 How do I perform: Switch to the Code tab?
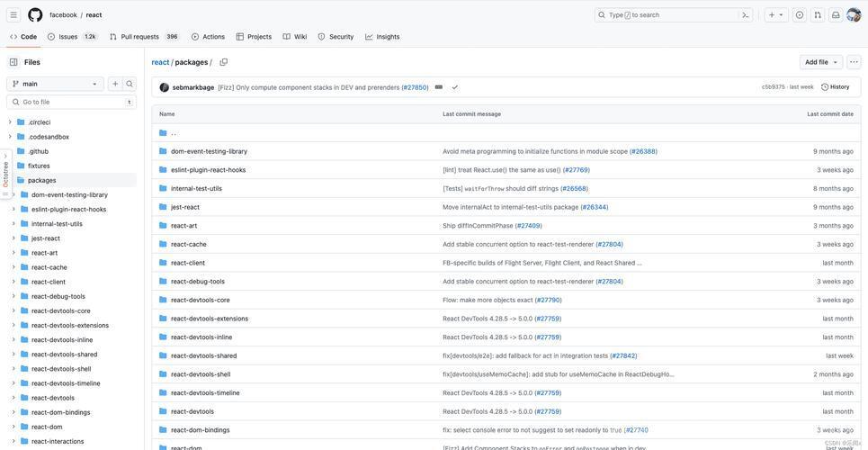click(x=23, y=37)
